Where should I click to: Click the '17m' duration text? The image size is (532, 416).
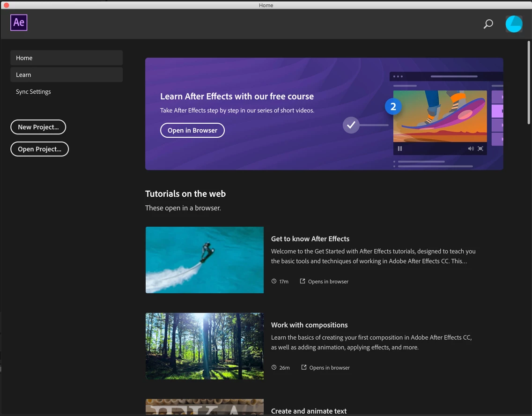tap(284, 282)
